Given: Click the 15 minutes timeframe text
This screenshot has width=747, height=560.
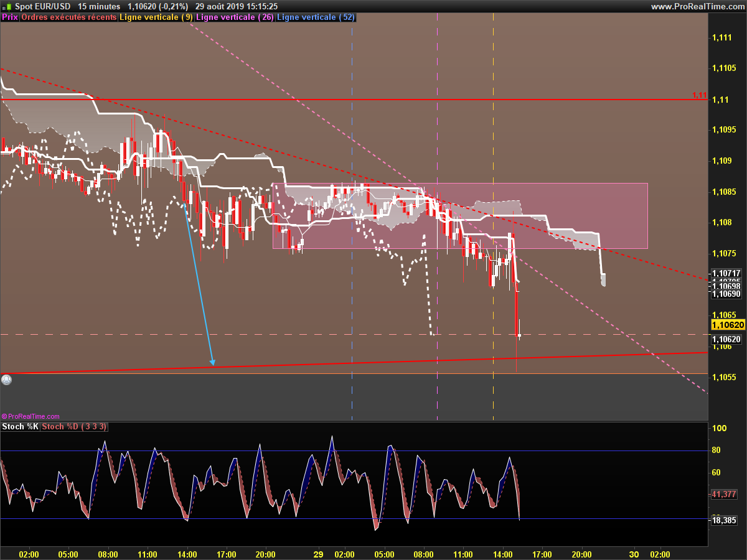Looking at the screenshot, I should [99, 6].
